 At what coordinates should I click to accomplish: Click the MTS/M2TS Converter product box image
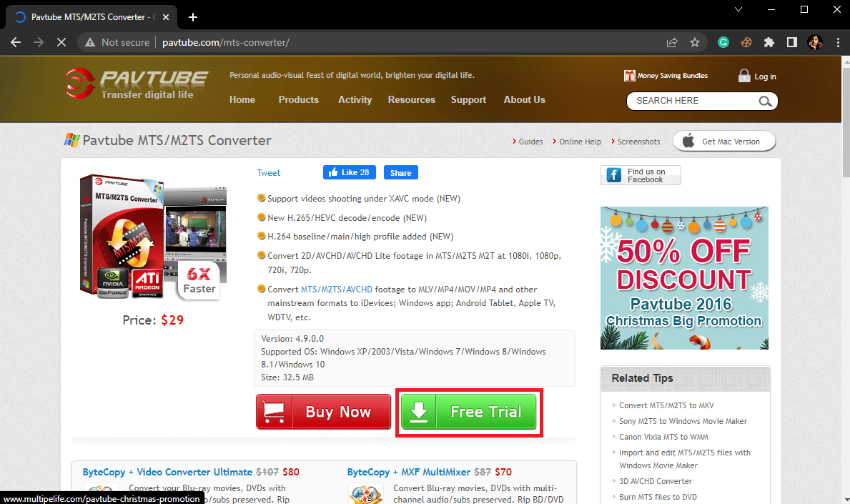(153, 237)
